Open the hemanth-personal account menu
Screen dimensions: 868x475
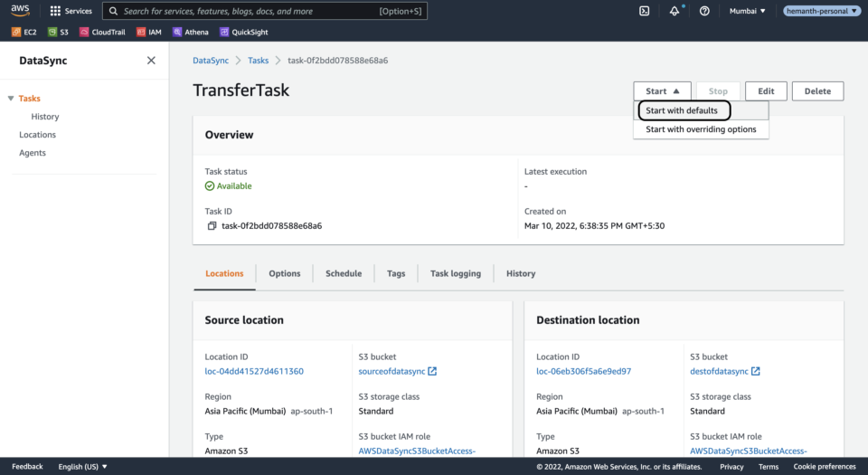(x=822, y=11)
